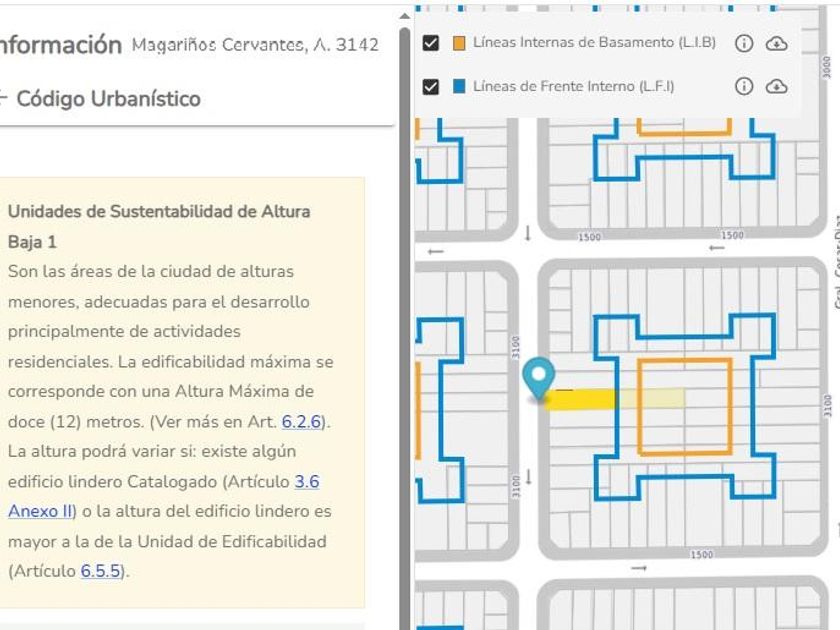Uncheck Líneas de Frente Interno layer checkbox

431,86
